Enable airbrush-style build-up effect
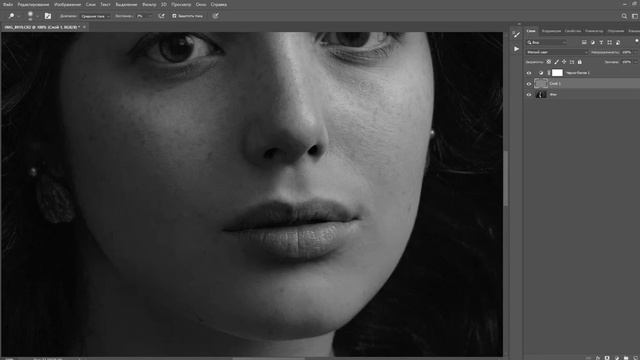This screenshot has width=640, height=360. pyautogui.click(x=162, y=16)
